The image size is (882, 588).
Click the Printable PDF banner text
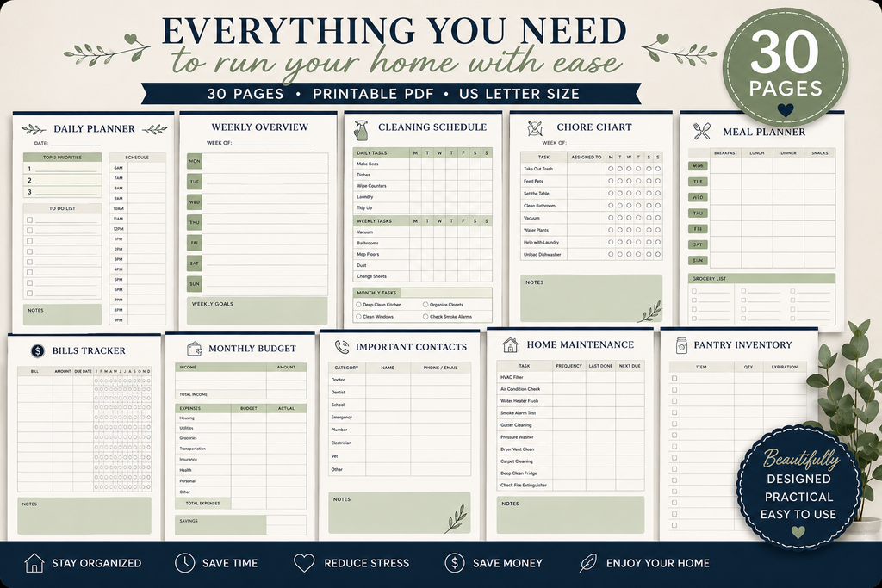click(x=374, y=94)
